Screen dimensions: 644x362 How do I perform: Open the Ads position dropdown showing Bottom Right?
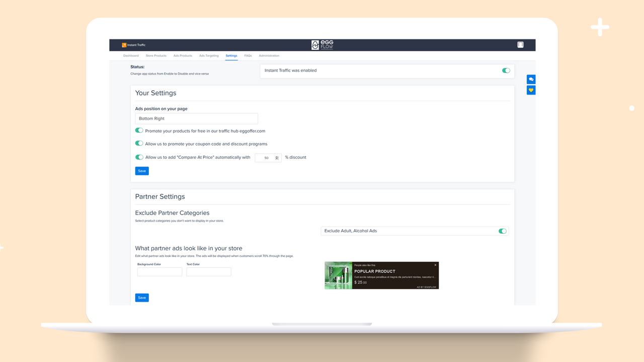(196, 118)
